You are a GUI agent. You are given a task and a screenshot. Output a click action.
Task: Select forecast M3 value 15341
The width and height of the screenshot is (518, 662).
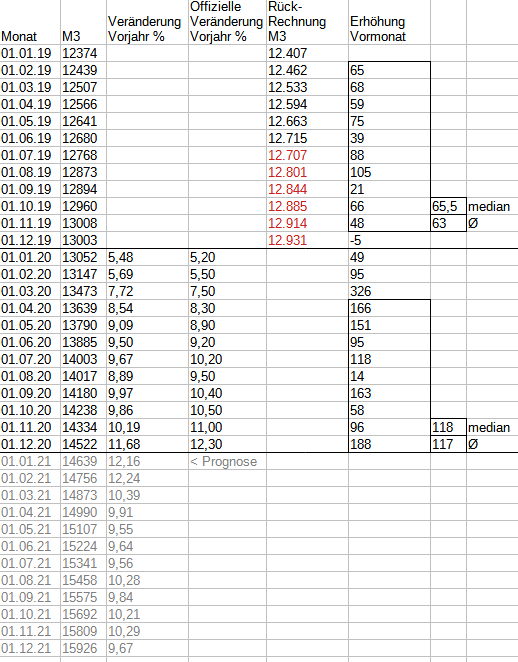pyautogui.click(x=83, y=563)
